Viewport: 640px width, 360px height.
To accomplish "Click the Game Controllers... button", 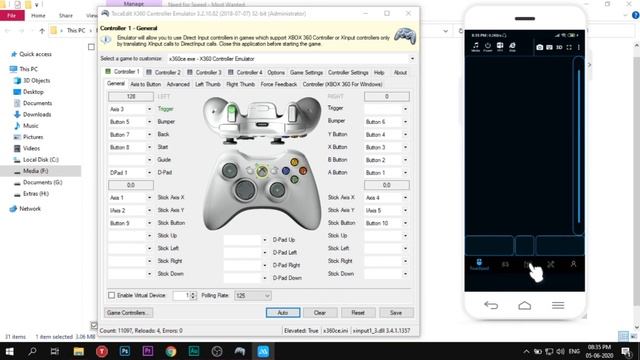I will click(129, 313).
